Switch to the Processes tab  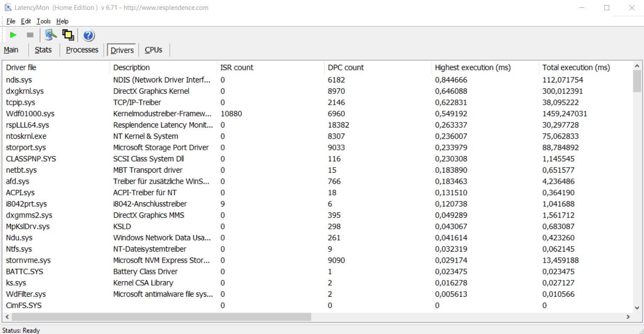(x=82, y=50)
